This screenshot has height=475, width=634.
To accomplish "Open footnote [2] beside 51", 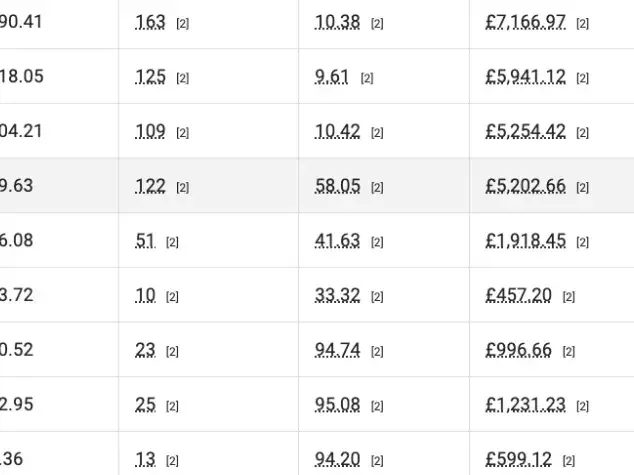I will click(x=172, y=243).
